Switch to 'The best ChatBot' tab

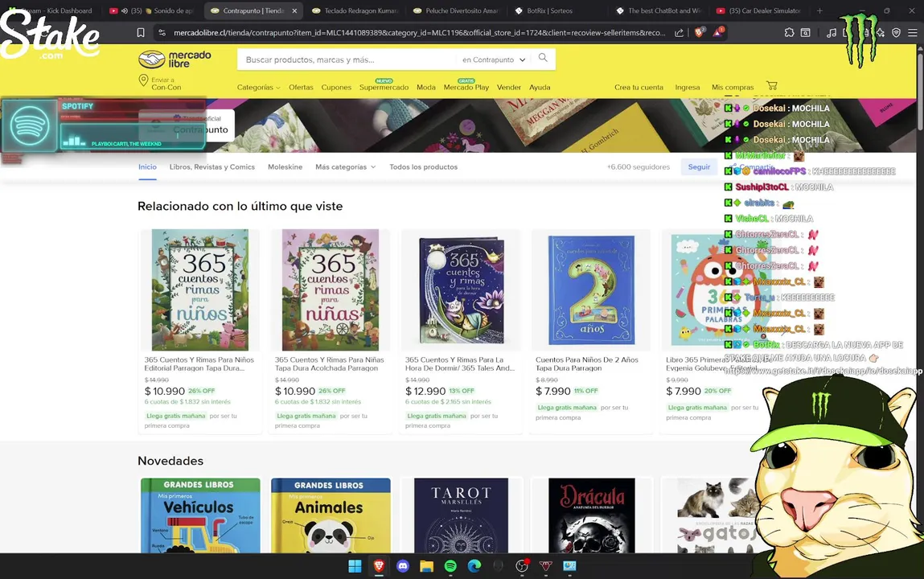659,10
